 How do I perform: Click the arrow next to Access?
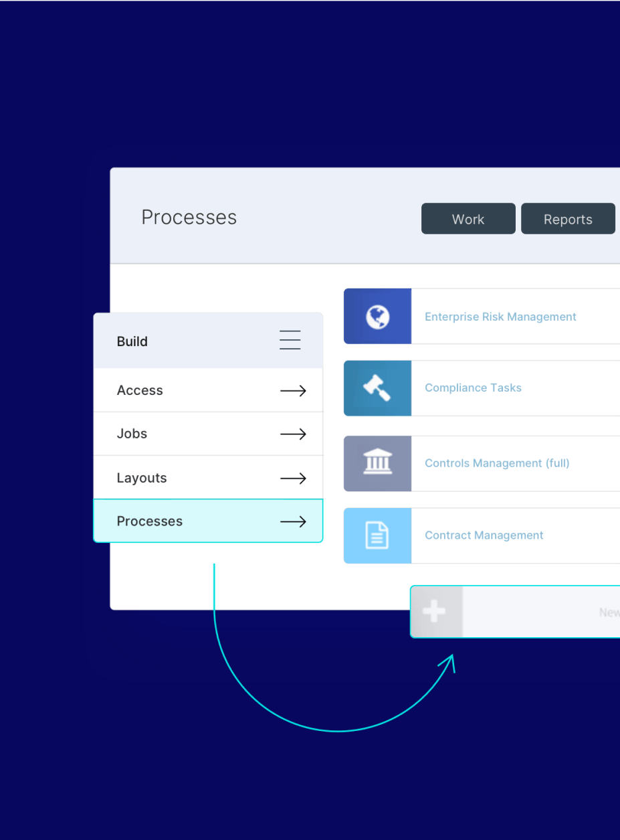293,391
